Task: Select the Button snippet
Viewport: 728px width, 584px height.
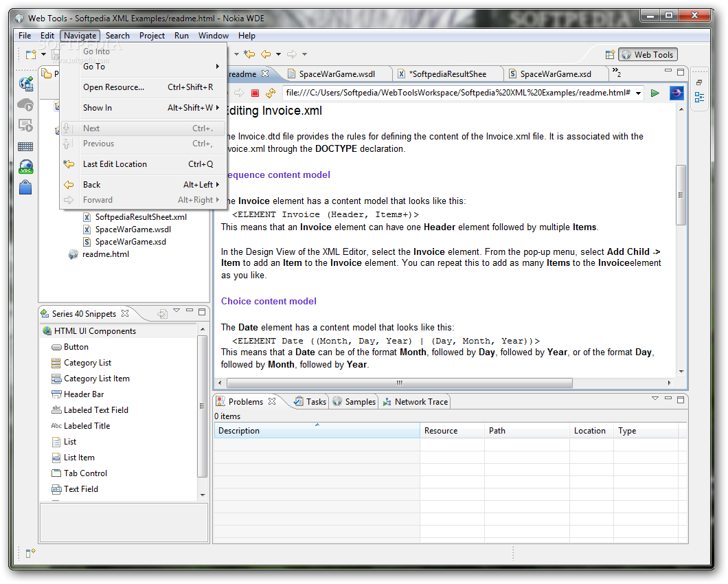Action: point(76,347)
